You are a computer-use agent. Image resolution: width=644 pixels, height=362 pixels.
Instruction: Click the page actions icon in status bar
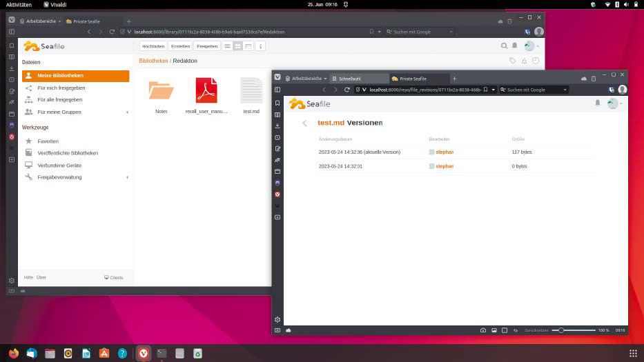(516, 330)
